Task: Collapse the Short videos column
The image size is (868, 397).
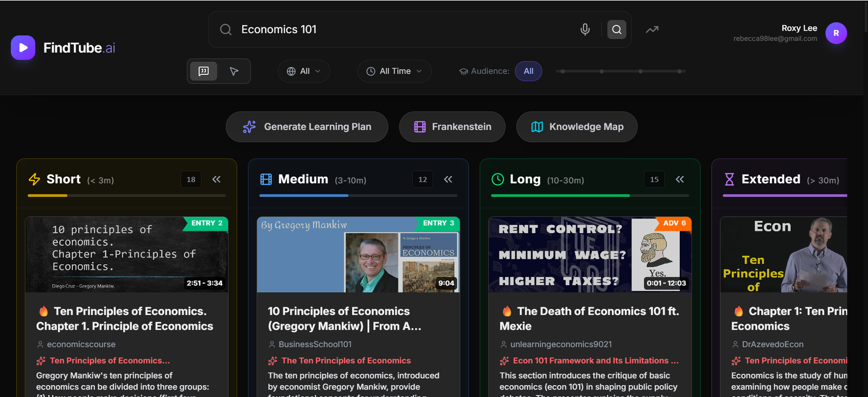Action: pyautogui.click(x=216, y=180)
